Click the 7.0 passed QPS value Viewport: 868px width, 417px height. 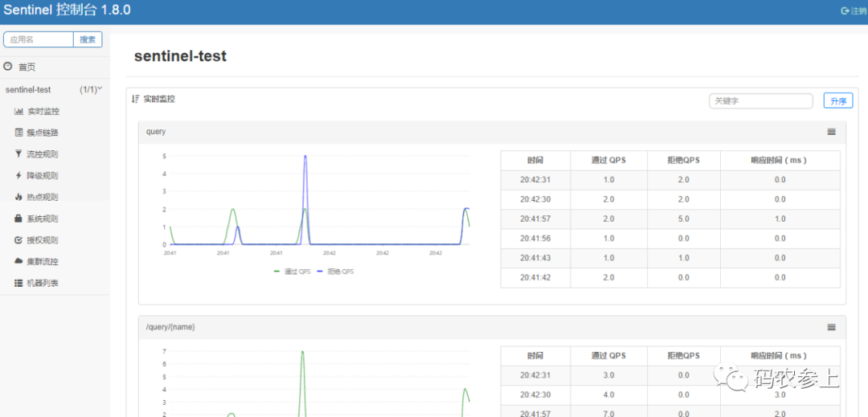click(608, 414)
